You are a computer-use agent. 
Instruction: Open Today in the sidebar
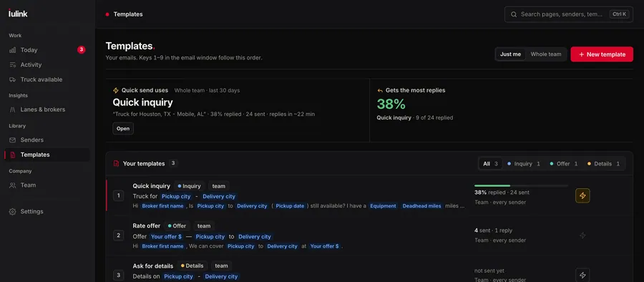(47, 49)
